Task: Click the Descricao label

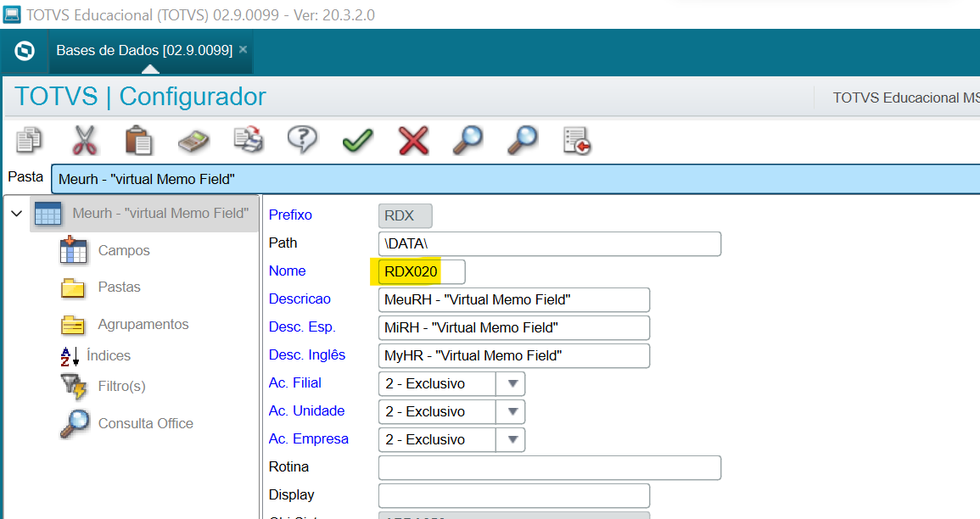Action: pyautogui.click(x=300, y=299)
